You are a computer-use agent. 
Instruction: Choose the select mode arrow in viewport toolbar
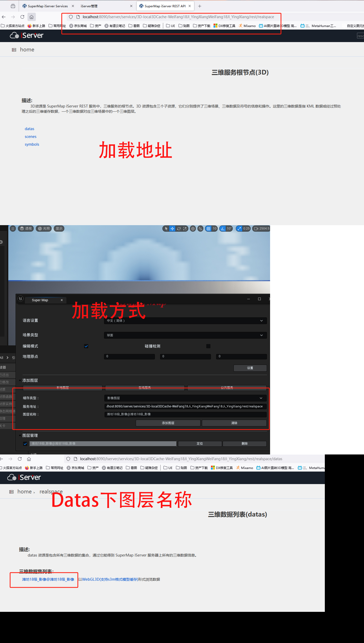point(166,229)
